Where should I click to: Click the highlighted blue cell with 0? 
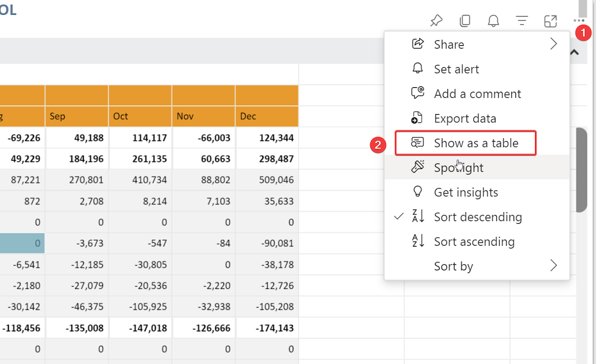tap(22, 243)
